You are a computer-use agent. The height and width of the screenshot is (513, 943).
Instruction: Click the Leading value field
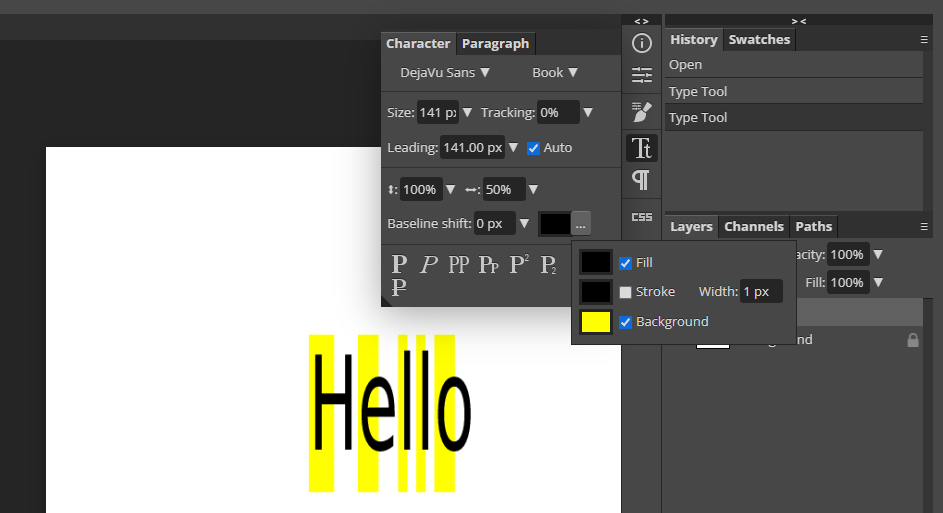coord(472,147)
